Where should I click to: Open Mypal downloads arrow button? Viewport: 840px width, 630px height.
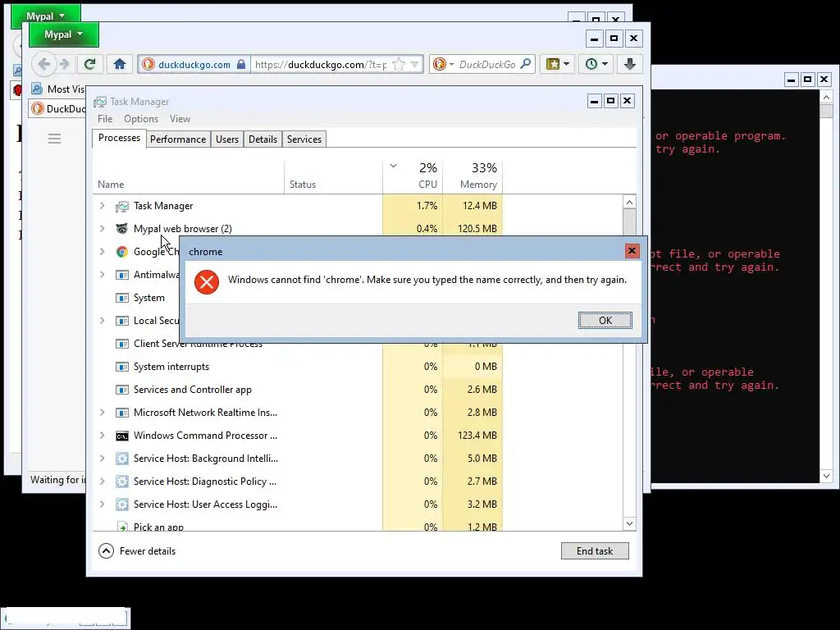click(629, 64)
